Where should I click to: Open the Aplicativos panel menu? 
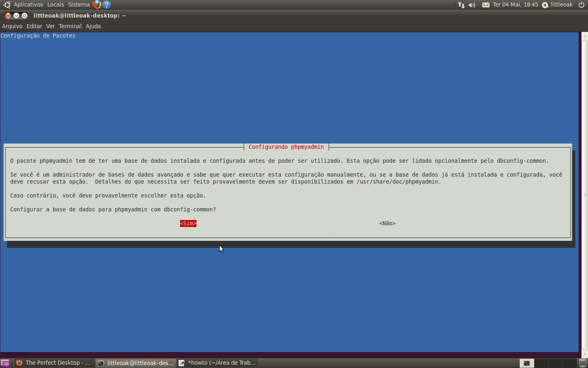click(x=28, y=4)
